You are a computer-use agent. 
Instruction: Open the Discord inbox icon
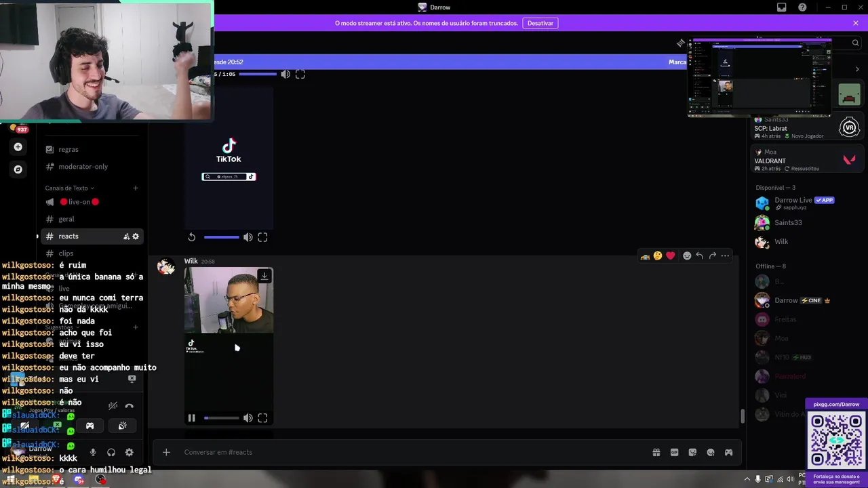pyautogui.click(x=782, y=7)
